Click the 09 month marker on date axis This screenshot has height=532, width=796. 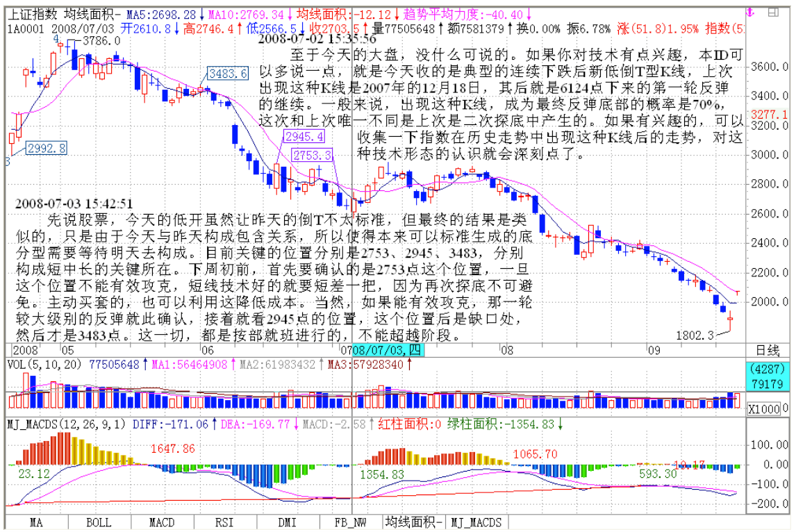[654, 350]
